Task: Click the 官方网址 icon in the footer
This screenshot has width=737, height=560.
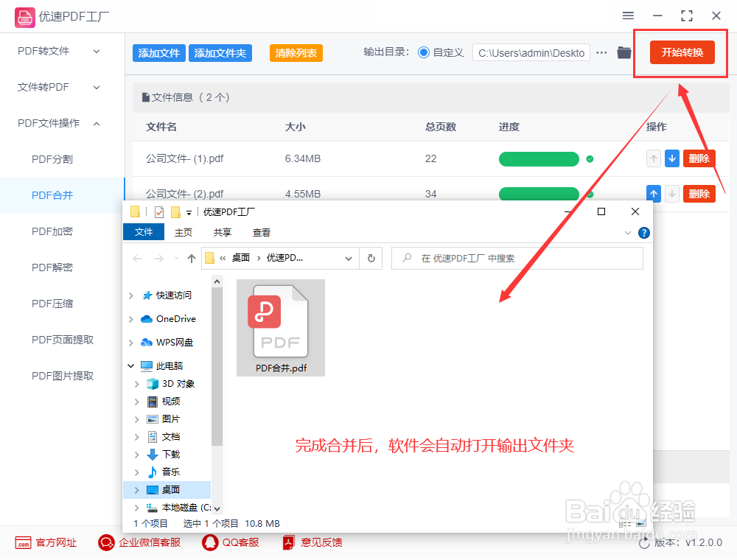Action: (x=23, y=542)
